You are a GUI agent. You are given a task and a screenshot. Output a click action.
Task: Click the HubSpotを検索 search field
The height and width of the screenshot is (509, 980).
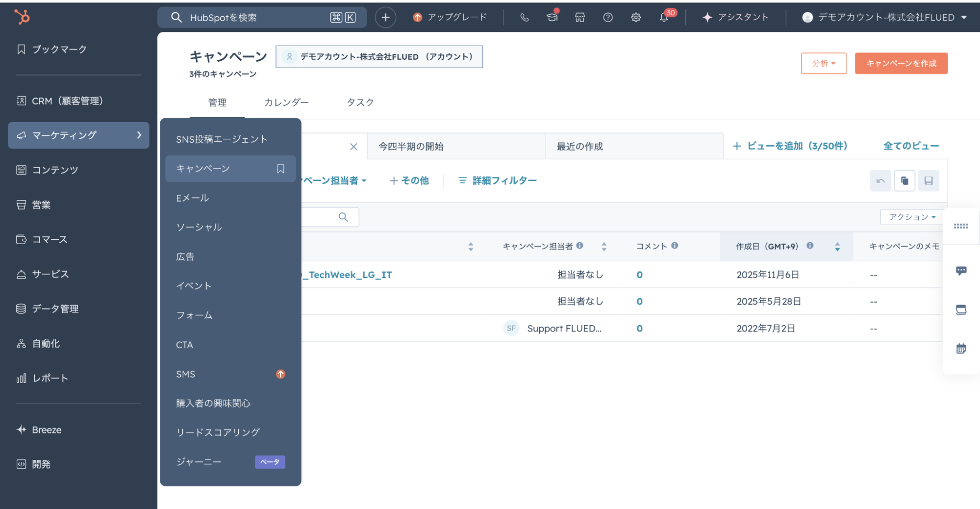(x=255, y=18)
